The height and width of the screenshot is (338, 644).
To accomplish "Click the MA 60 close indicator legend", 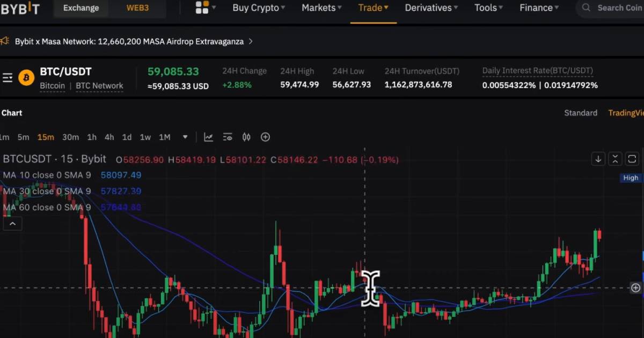I will 47,207.
